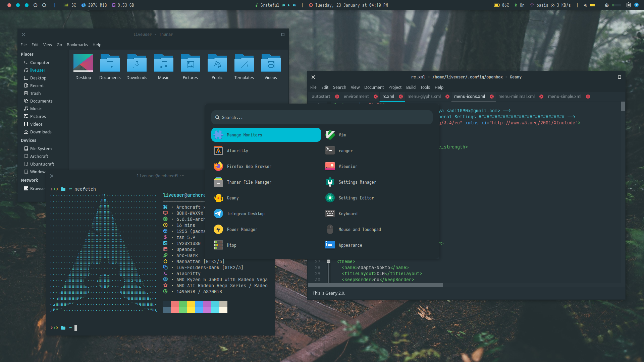Launch Firefox Web Browser from the launcher
Viewport: 644px width, 362px height.
[x=249, y=166]
